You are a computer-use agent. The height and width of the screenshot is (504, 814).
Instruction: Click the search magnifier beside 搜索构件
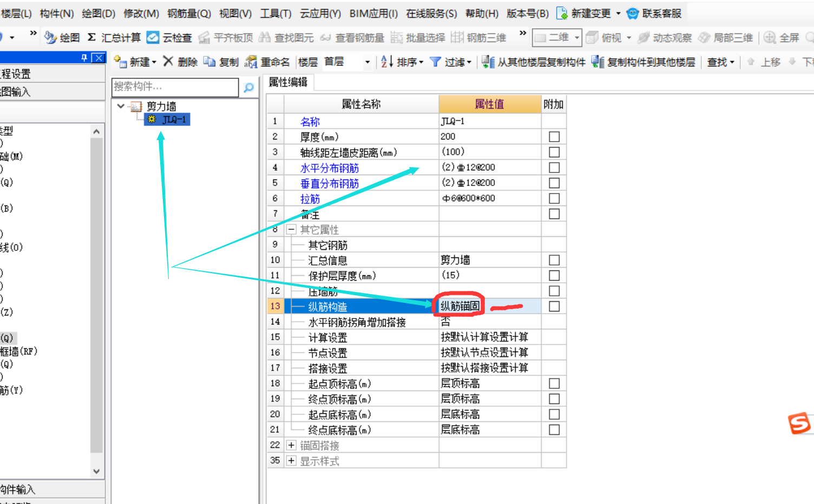(x=249, y=87)
